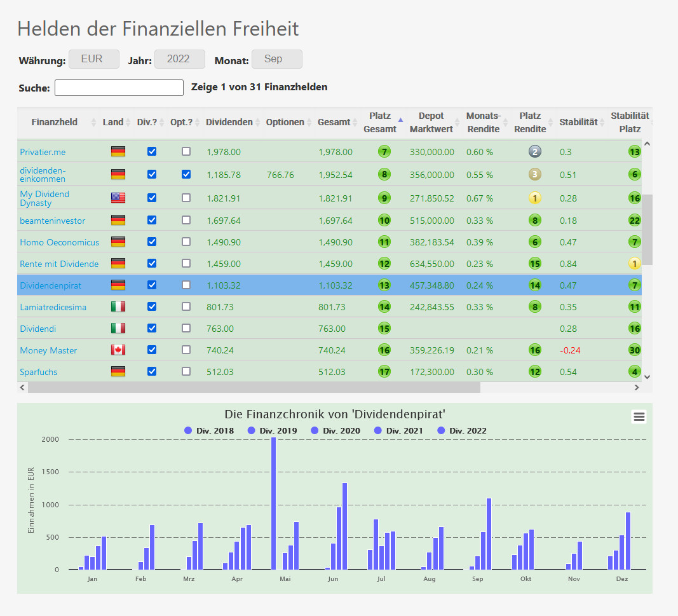Open Homo Oeconomicus link

click(60, 242)
